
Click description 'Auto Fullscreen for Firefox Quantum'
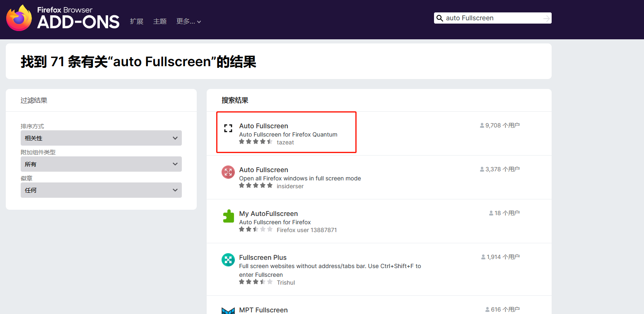pyautogui.click(x=288, y=134)
